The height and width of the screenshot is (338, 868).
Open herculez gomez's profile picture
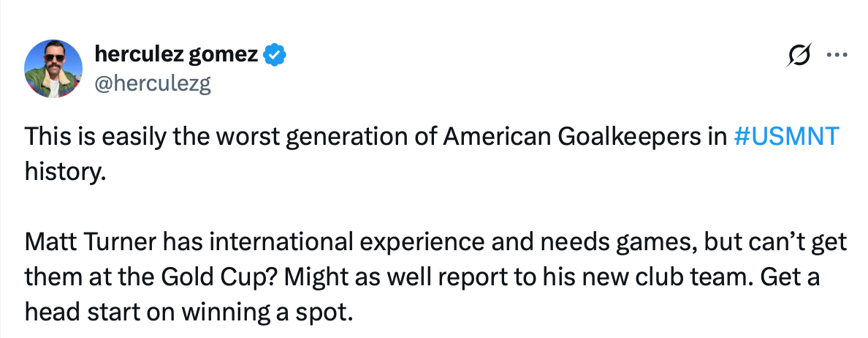point(53,69)
